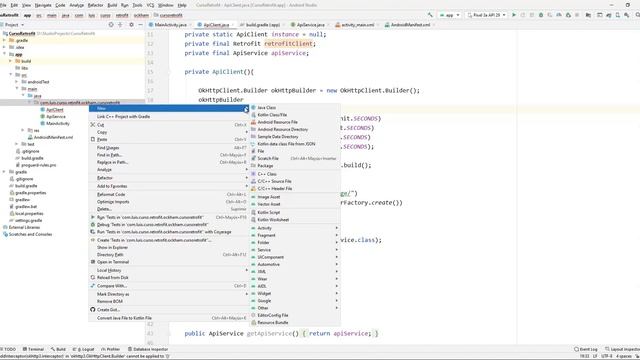
Task: Select ApiService in project tree
Action: [x=56, y=117]
